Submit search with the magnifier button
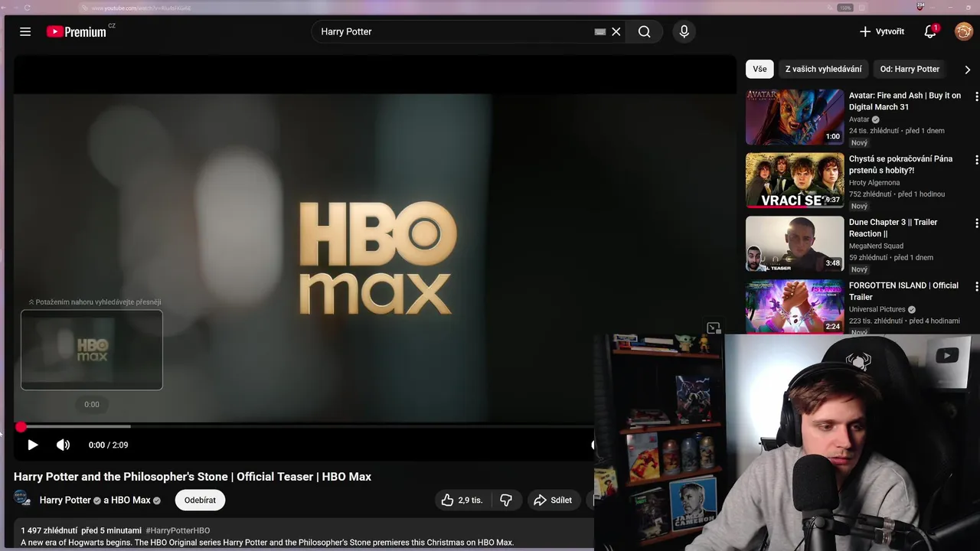Viewport: 980px width, 551px height. click(645, 31)
